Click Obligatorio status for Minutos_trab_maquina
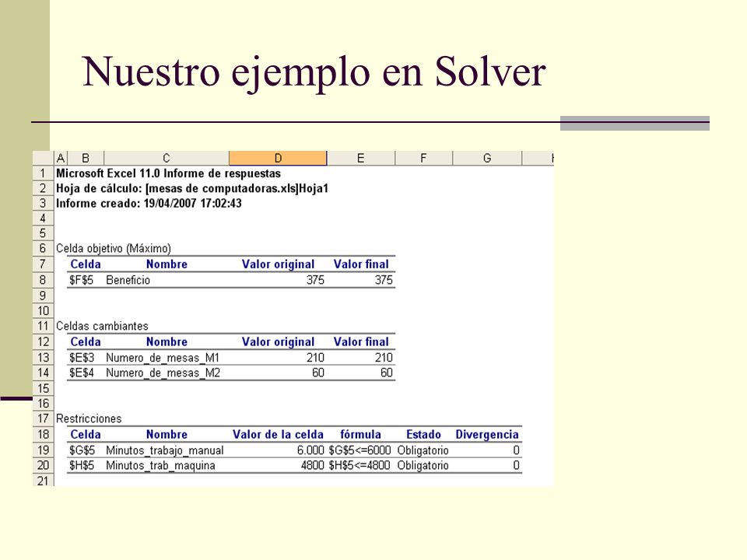Viewport: 747px width, 560px height. [x=423, y=466]
